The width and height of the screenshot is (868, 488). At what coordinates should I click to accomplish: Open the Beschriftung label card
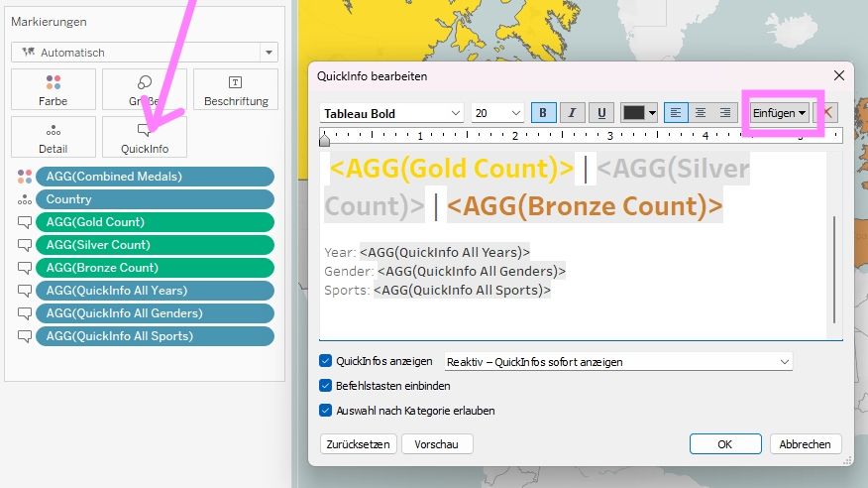click(236, 89)
